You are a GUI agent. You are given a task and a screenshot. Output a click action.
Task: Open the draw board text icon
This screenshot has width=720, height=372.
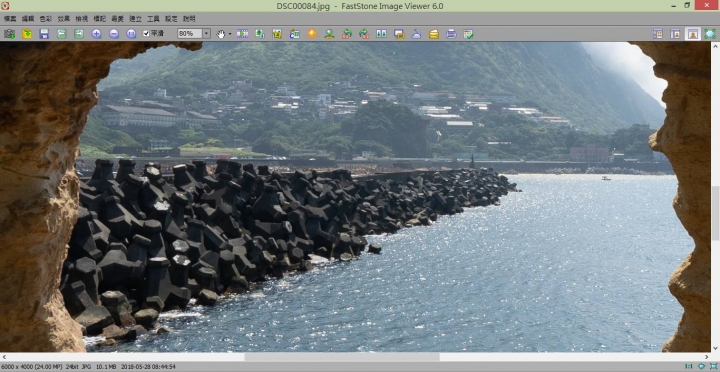pyautogui.click(x=294, y=34)
